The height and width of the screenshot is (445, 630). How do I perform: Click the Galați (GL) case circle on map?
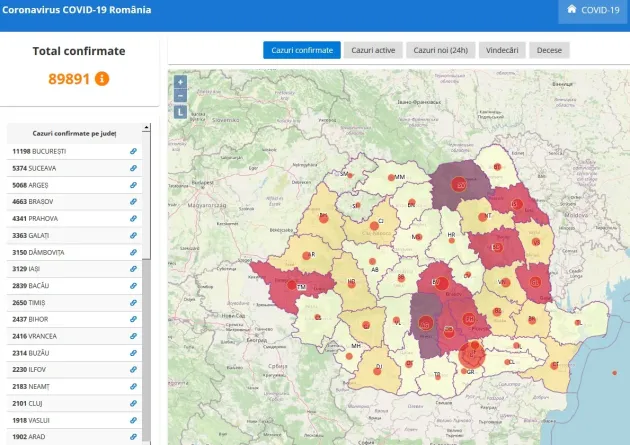pos(535,282)
